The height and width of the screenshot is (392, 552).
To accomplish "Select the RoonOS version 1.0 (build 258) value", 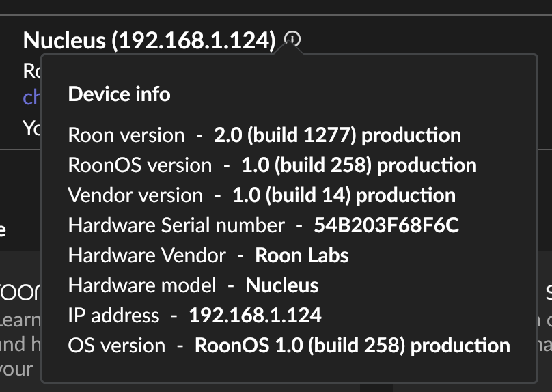I will click(359, 165).
